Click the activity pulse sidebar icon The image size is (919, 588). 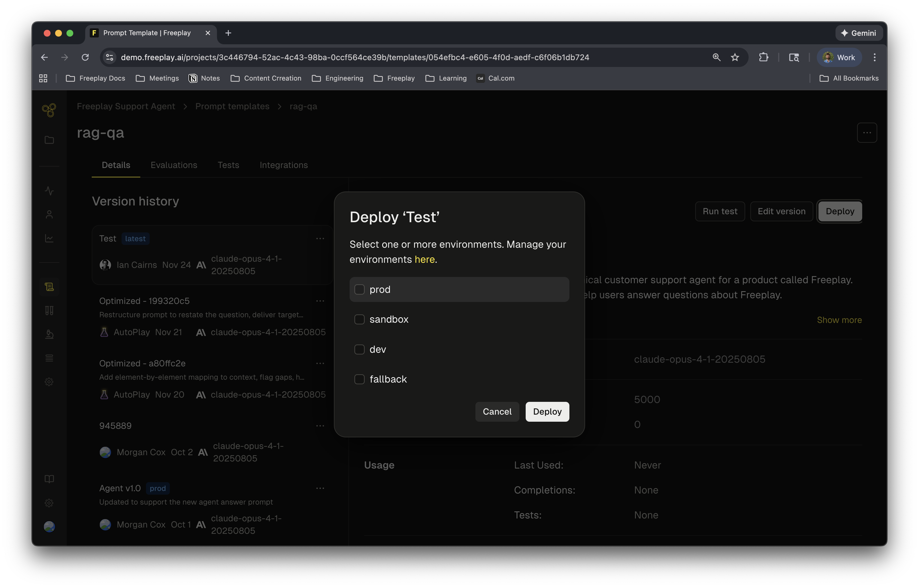[49, 190]
